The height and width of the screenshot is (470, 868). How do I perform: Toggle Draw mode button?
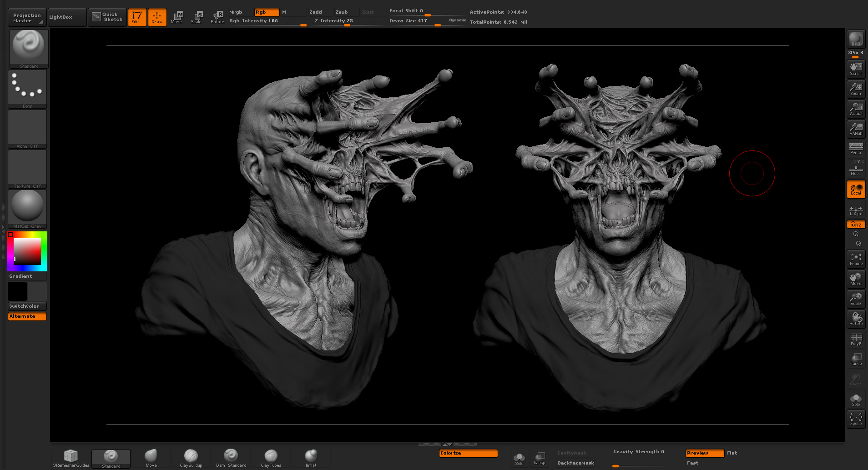pos(157,17)
